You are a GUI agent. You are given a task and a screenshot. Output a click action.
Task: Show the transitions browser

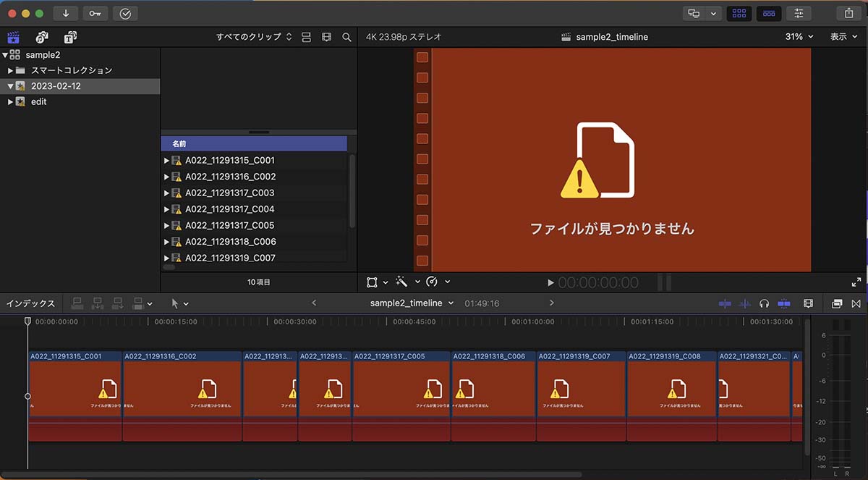[856, 303]
